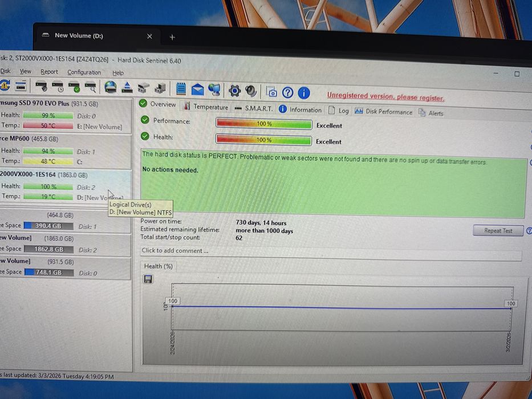Click the Performance 100 % bar
The height and width of the screenshot is (399, 532).
[264, 124]
